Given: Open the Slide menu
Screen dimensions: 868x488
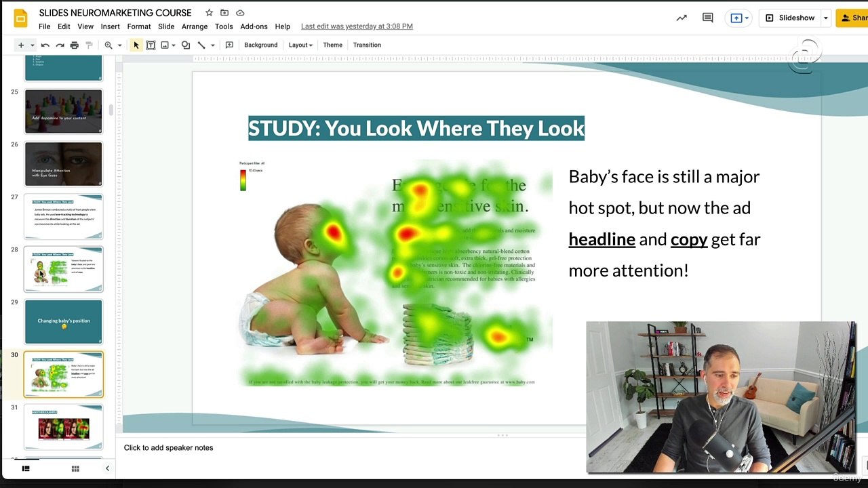Looking at the screenshot, I should tap(166, 26).
